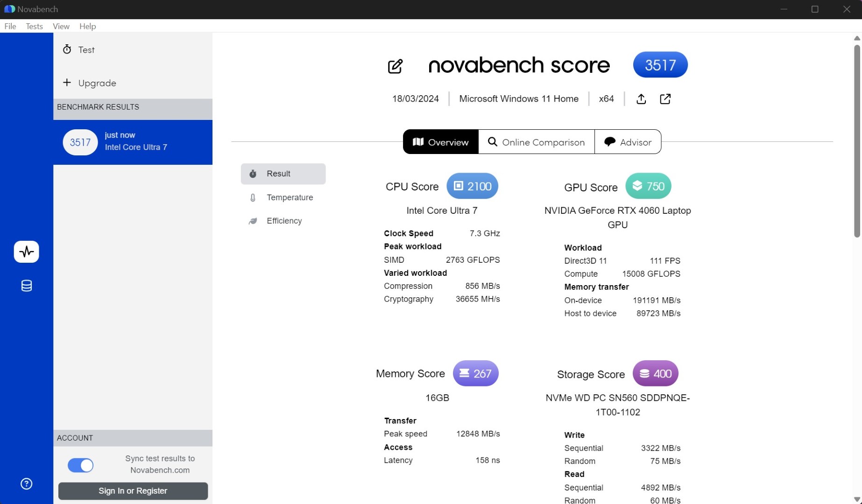Viewport: 862px width, 504px height.
Task: Click the thermometer icon for Temperature
Action: tap(253, 197)
